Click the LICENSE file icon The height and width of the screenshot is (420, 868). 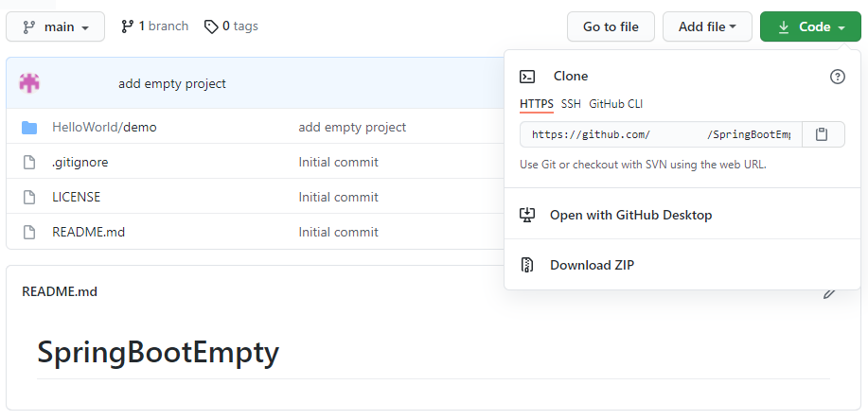(29, 197)
